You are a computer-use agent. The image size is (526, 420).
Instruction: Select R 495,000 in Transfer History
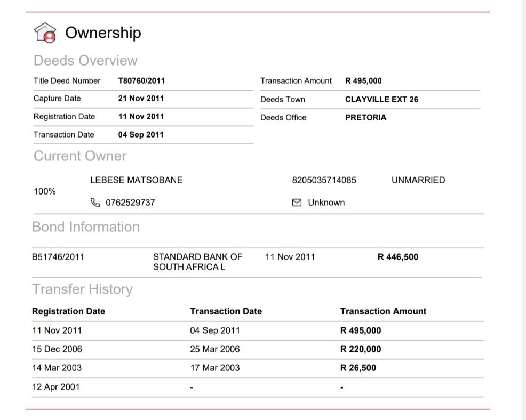coord(361,330)
